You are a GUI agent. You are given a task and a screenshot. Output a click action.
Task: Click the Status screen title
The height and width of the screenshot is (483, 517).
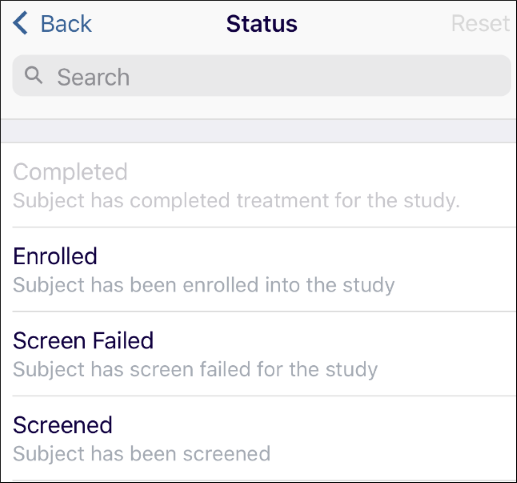coord(262,24)
